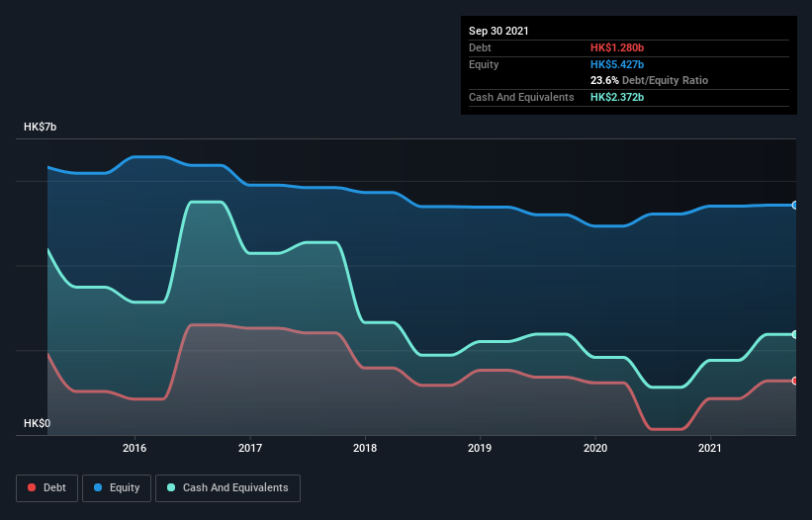
Task: Select the Equity endpoint marker on chart
Action: tap(795, 206)
